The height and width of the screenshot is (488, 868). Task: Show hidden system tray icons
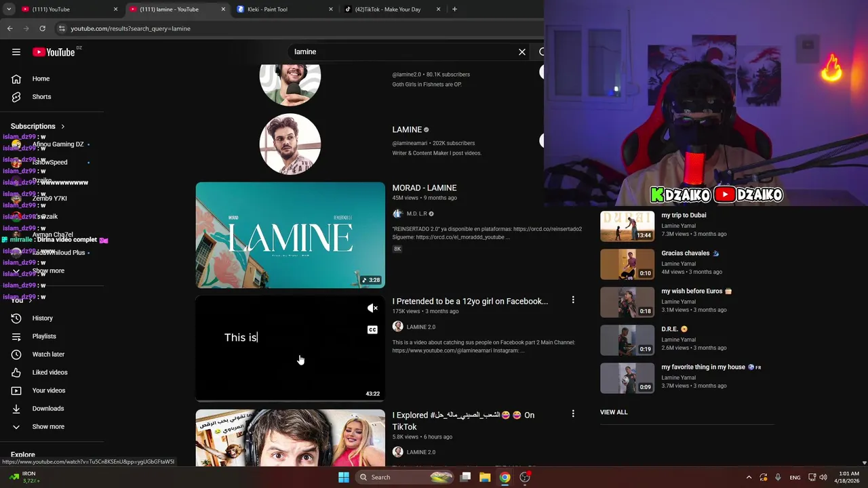pos(749,477)
